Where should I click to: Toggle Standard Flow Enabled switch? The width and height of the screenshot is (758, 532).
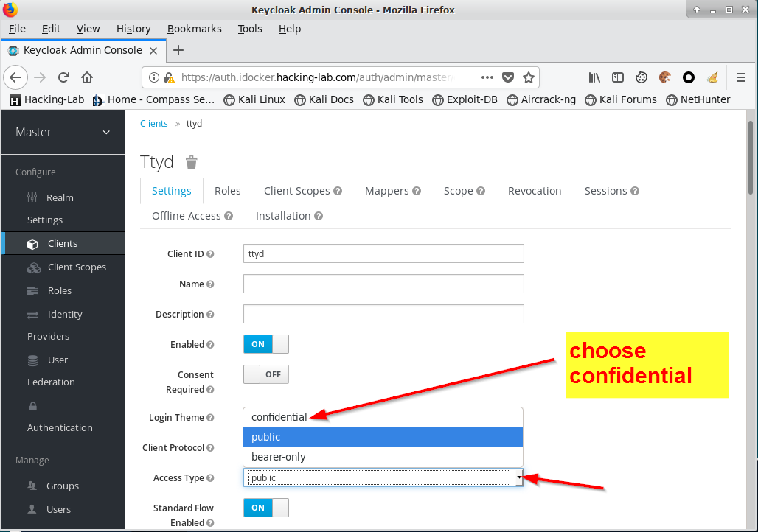coord(266,508)
